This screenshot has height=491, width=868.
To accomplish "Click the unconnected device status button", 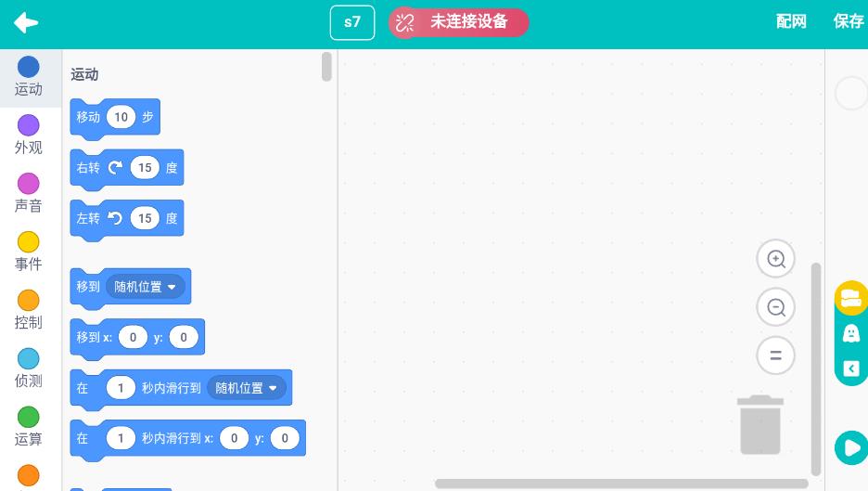I will [459, 22].
